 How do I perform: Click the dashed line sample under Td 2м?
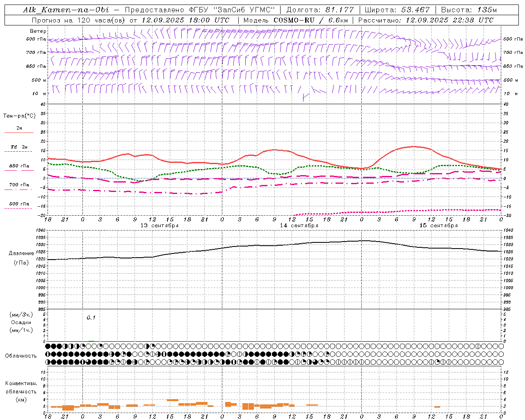(19, 152)
